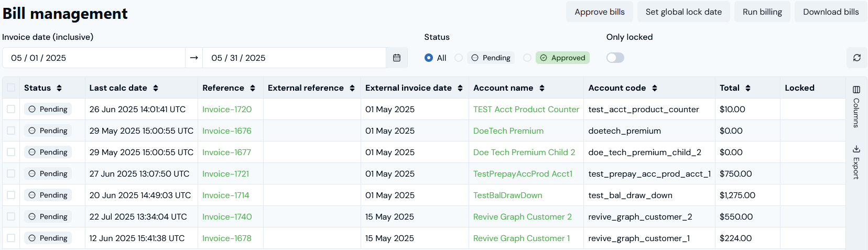Sort by External invoice date column

[x=460, y=88]
